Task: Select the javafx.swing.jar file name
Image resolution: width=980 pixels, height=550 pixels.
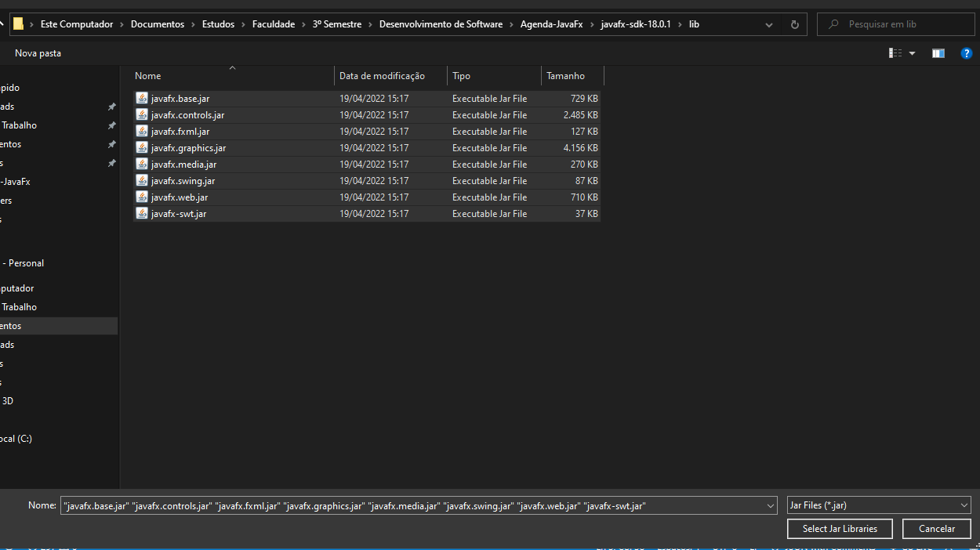Action: coord(183,181)
